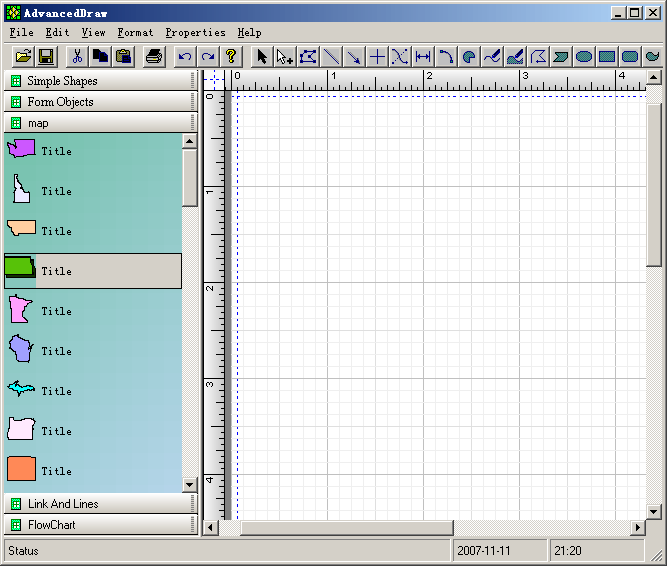Select the plain diagonal line tool
Viewport: 667px width, 566px height.
click(331, 56)
